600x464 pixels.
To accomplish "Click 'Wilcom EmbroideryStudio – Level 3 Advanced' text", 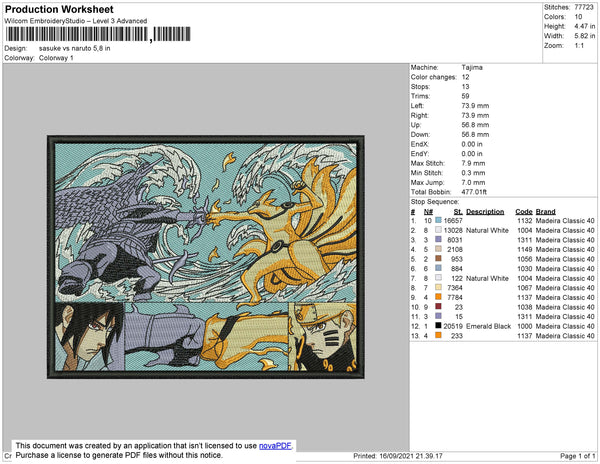I will (76, 21).
